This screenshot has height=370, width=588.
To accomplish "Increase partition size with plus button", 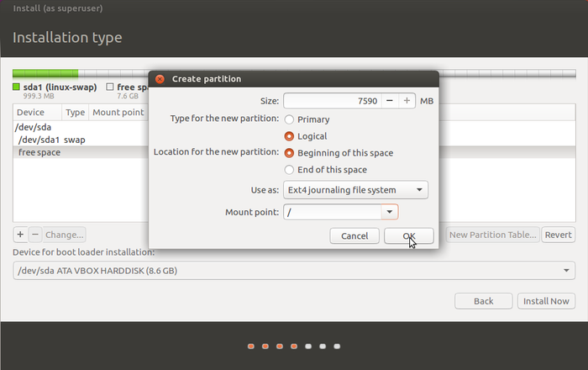I will click(407, 101).
